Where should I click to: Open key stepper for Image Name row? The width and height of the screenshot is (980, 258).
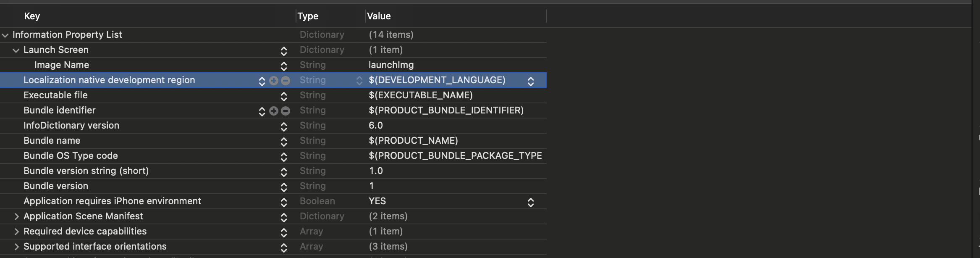(x=284, y=66)
